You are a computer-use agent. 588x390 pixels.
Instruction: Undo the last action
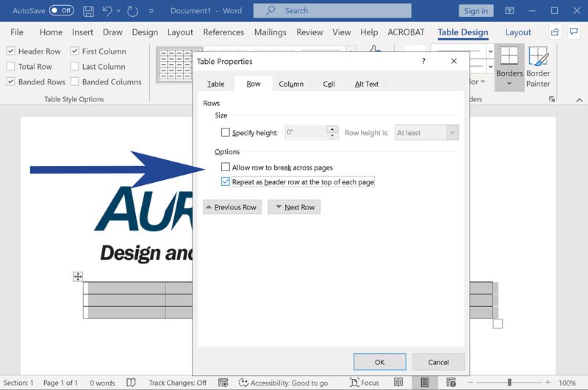107,11
